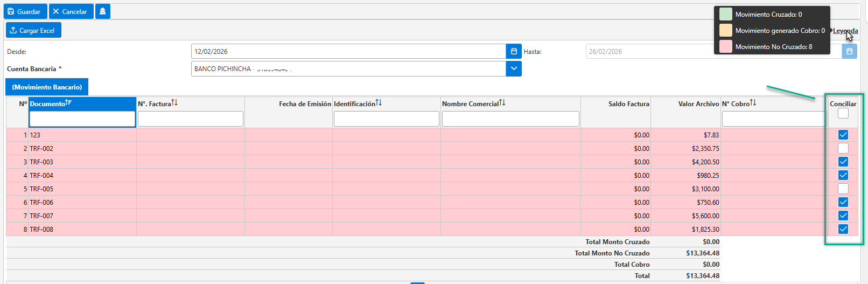Check Conciliar box for row TRF-005

pyautogui.click(x=843, y=189)
